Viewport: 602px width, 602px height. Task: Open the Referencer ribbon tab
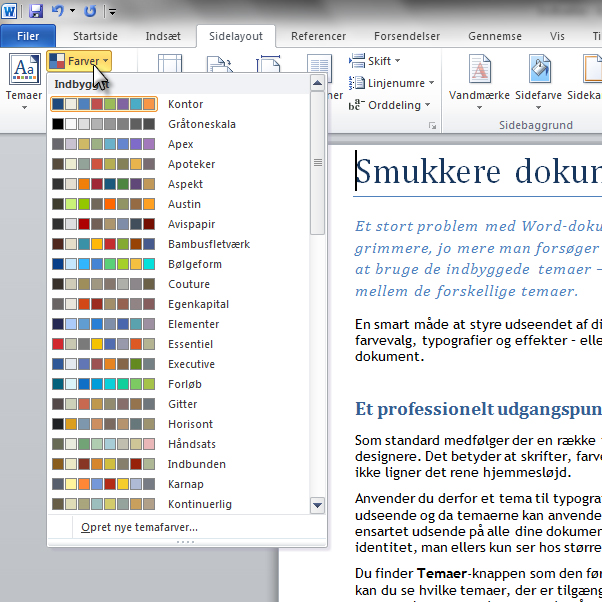318,37
